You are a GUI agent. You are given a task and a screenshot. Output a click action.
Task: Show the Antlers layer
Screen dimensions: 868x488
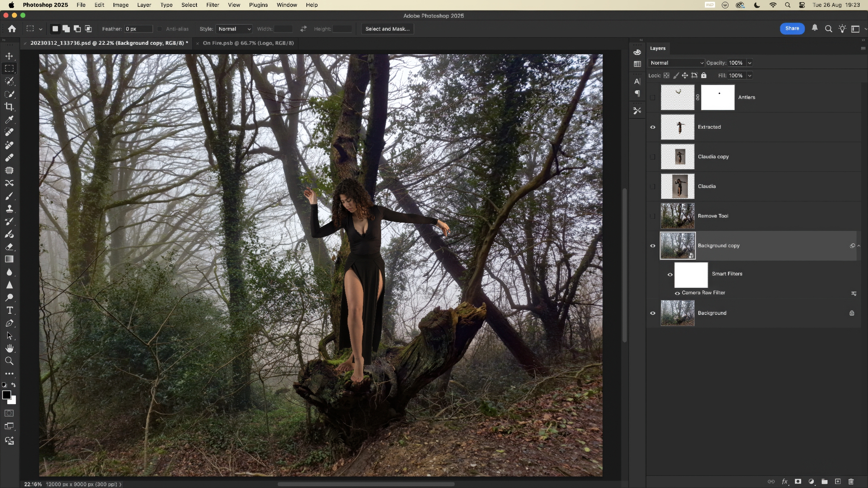(653, 98)
